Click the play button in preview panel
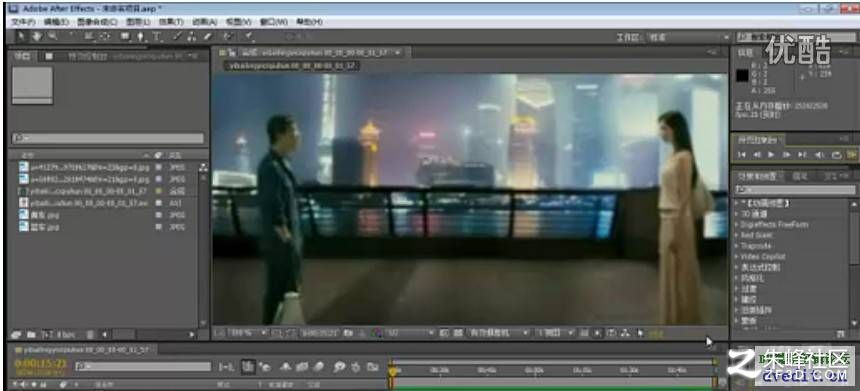Image resolution: width=860 pixels, height=391 pixels. tap(771, 155)
